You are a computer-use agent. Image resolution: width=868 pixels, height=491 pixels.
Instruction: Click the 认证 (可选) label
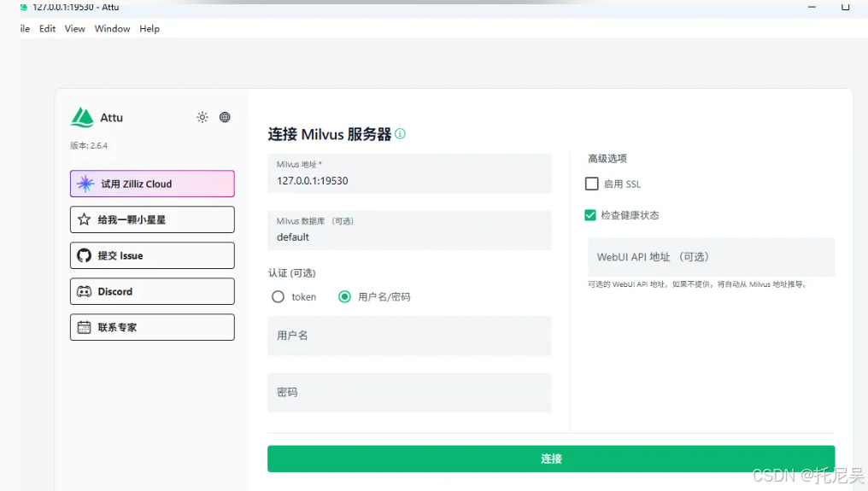click(x=291, y=273)
